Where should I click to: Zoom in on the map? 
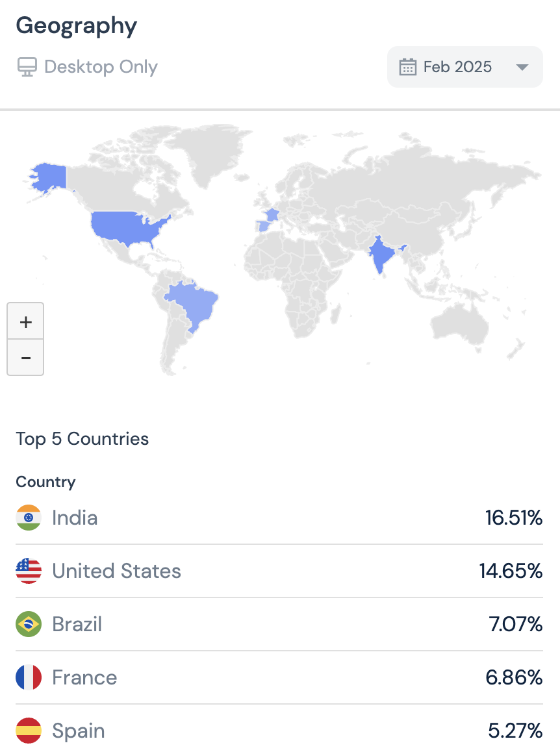click(x=25, y=321)
